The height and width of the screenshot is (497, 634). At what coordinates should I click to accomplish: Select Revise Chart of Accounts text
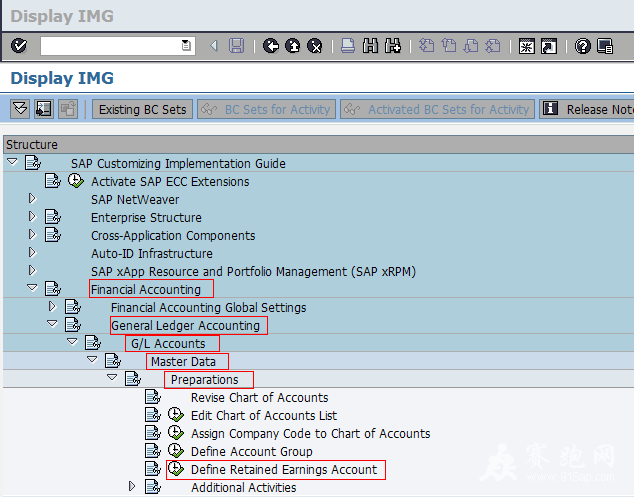(260, 398)
